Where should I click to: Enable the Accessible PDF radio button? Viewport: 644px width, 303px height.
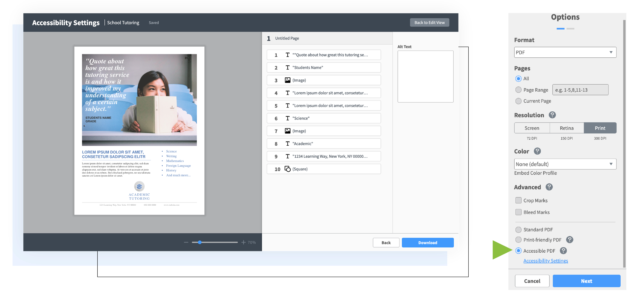coord(518,251)
